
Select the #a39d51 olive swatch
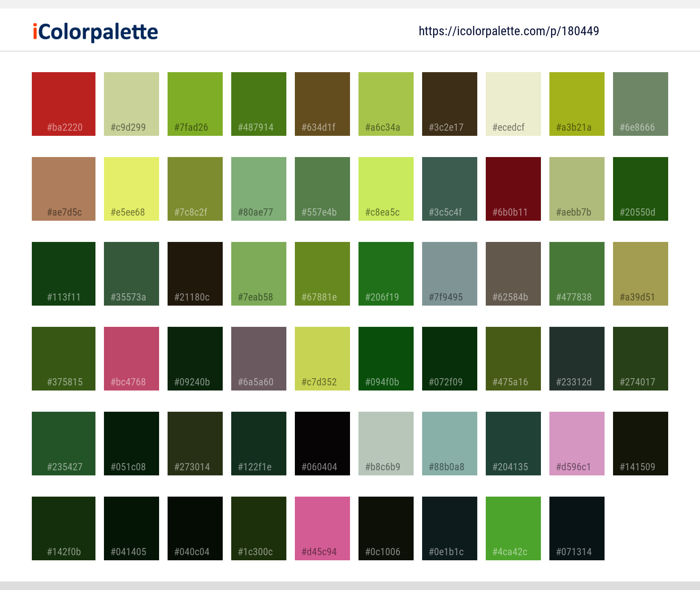click(x=640, y=273)
